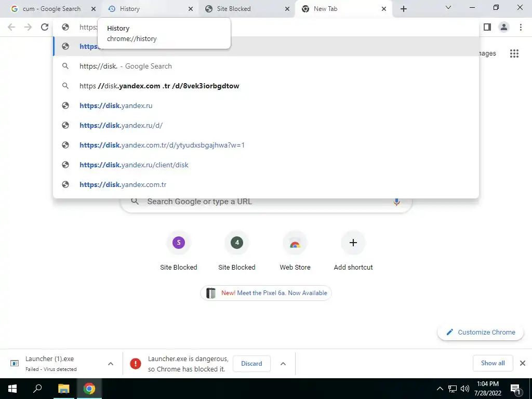Close the 'cum - Google Search' tab
Screen dimensions: 532x399
coord(94,9)
